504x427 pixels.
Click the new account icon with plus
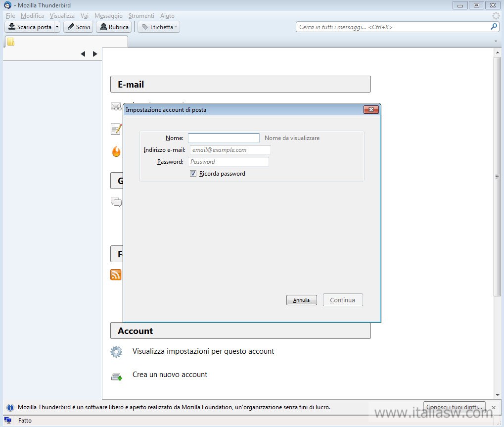pyautogui.click(x=116, y=377)
